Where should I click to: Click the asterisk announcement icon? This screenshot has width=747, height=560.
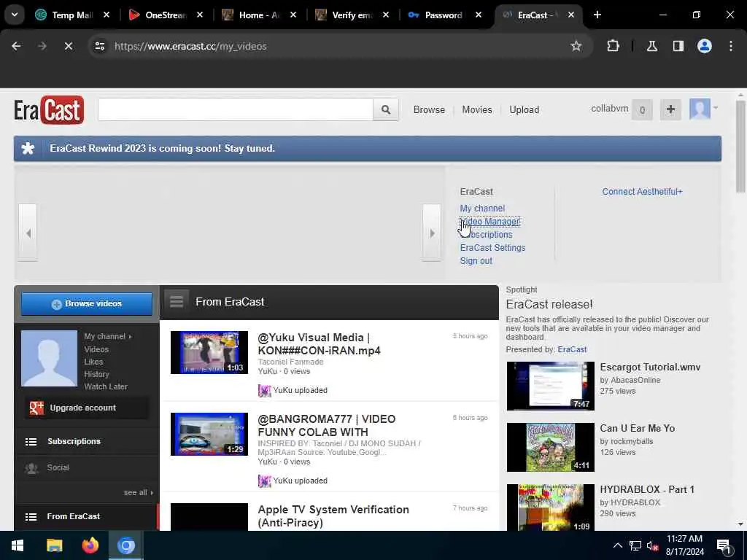point(28,149)
